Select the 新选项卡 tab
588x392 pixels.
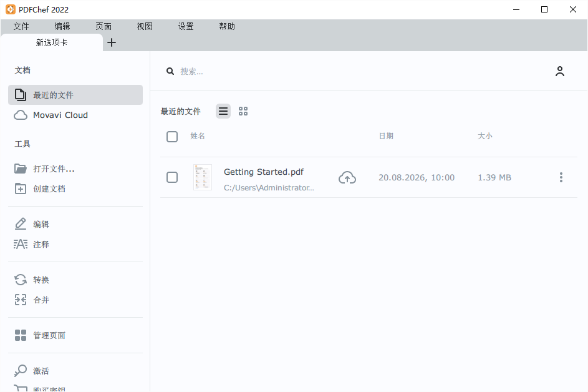[52, 42]
